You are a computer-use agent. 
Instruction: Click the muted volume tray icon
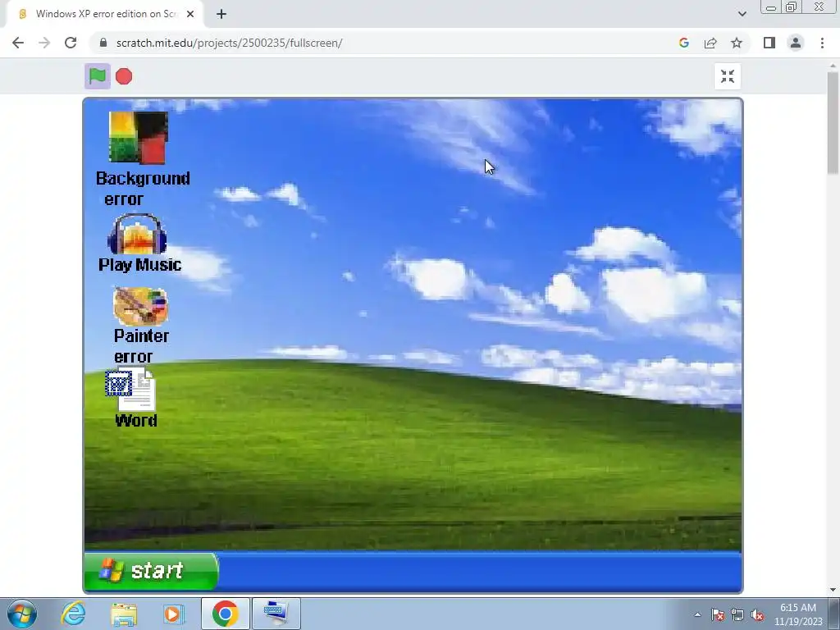pyautogui.click(x=757, y=614)
